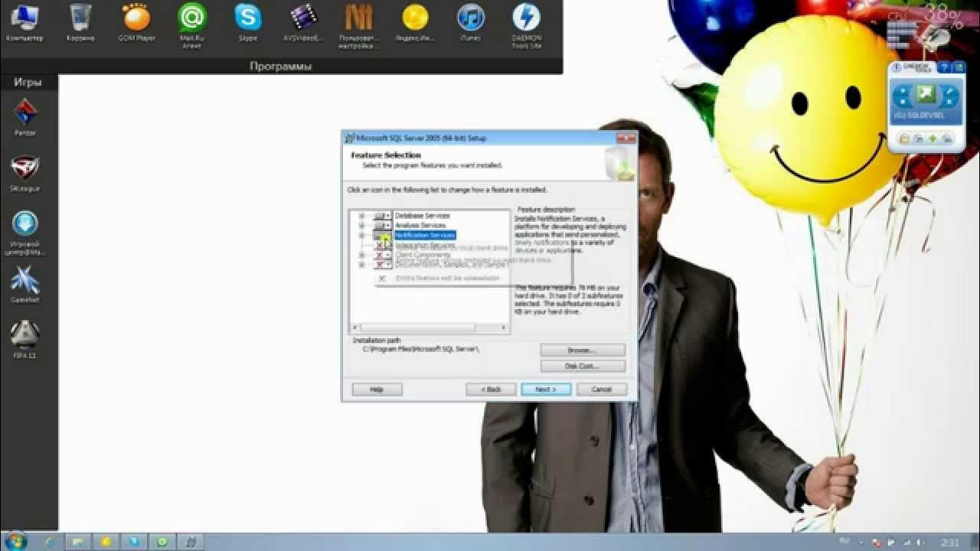
Task: Click the DAEMON Tools gadget mount image
Action: pos(926,96)
